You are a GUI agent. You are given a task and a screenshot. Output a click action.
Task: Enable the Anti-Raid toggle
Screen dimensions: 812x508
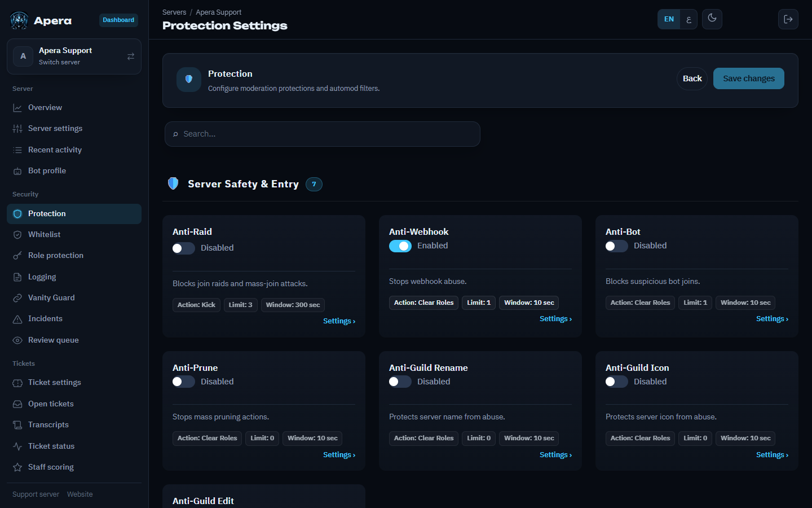click(x=183, y=248)
